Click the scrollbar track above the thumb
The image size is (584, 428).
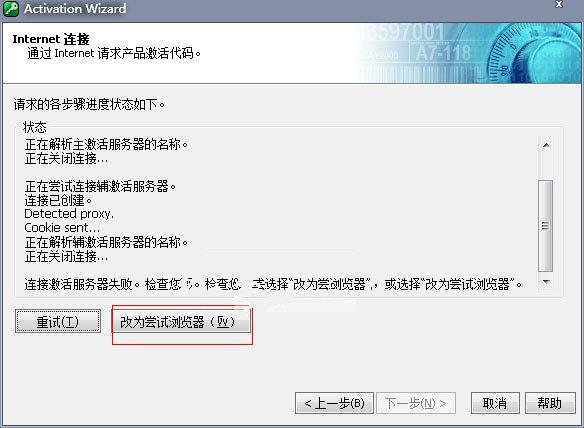[x=546, y=166]
